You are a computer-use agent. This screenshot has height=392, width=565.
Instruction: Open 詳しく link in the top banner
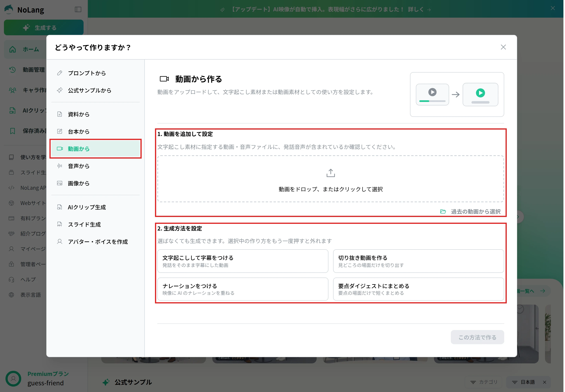(x=419, y=9)
